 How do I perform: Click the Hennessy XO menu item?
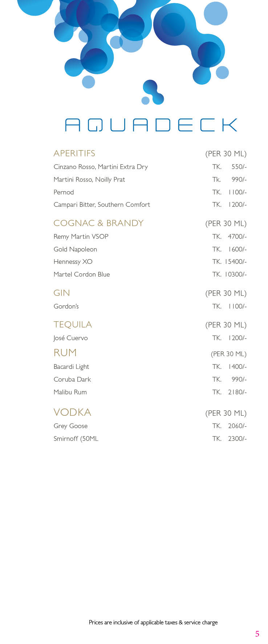click(x=73, y=262)
